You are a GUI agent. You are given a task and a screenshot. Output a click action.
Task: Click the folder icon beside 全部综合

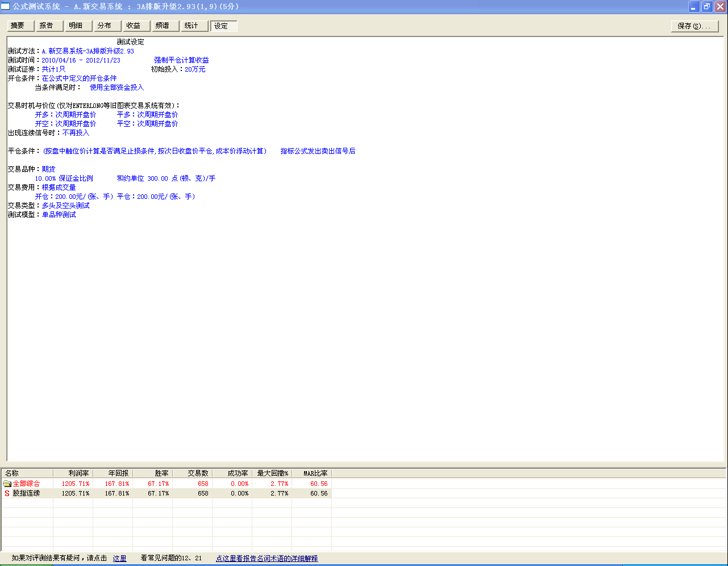point(7,484)
